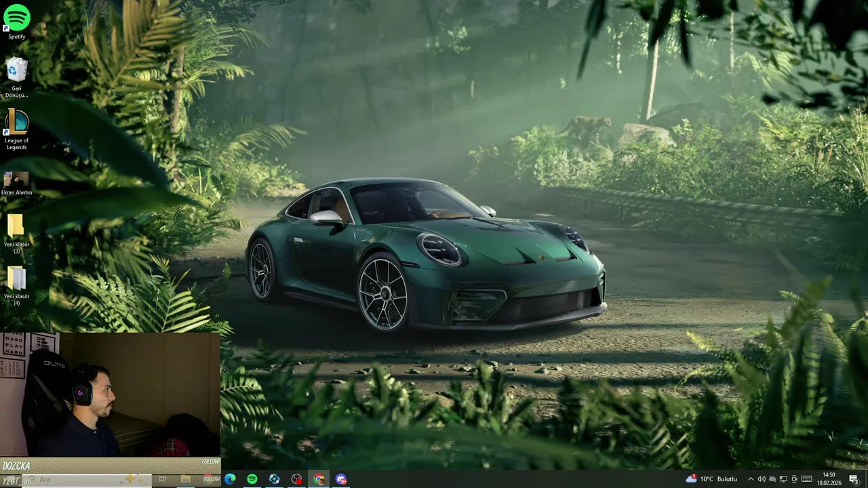Open the 10°C Bulutlu weather widget
This screenshot has height=488, width=868.
pos(711,479)
